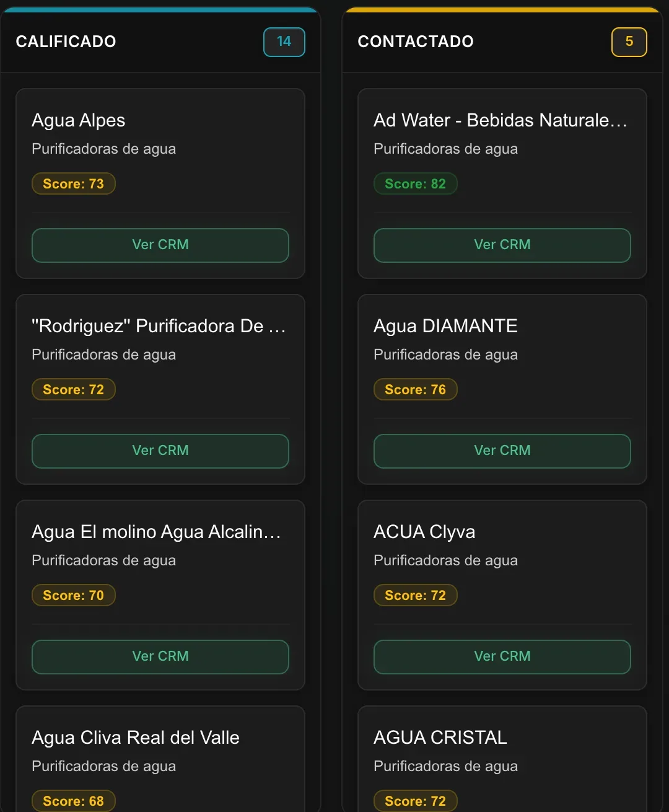The image size is (669, 812).
Task: Click the Score: 73 badge
Action: (74, 183)
